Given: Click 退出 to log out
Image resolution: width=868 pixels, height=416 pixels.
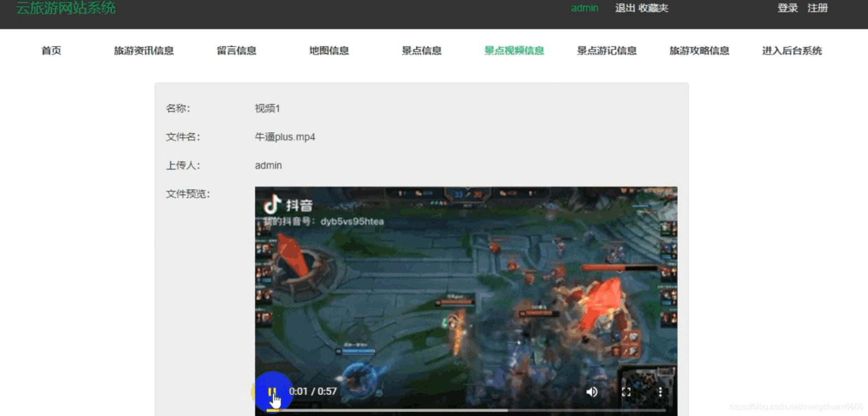Looking at the screenshot, I should (625, 8).
